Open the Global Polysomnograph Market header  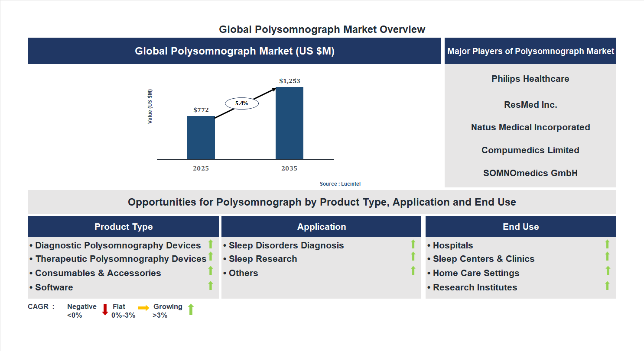(x=234, y=51)
